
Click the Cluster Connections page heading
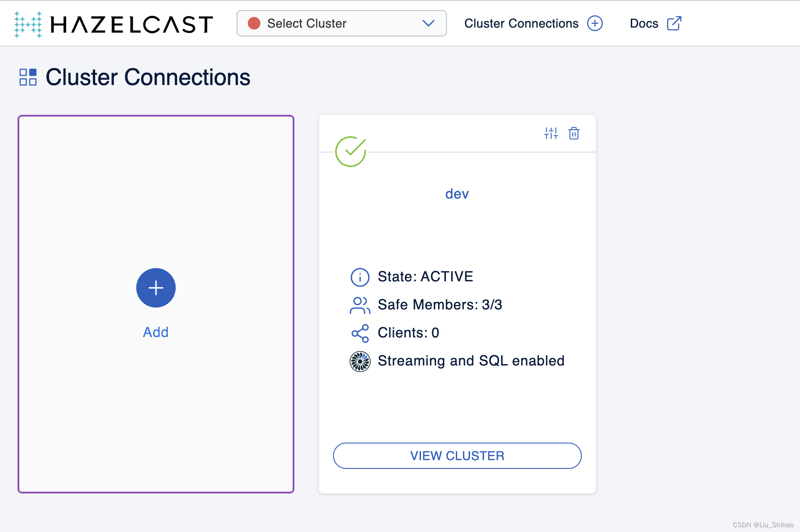click(x=148, y=77)
